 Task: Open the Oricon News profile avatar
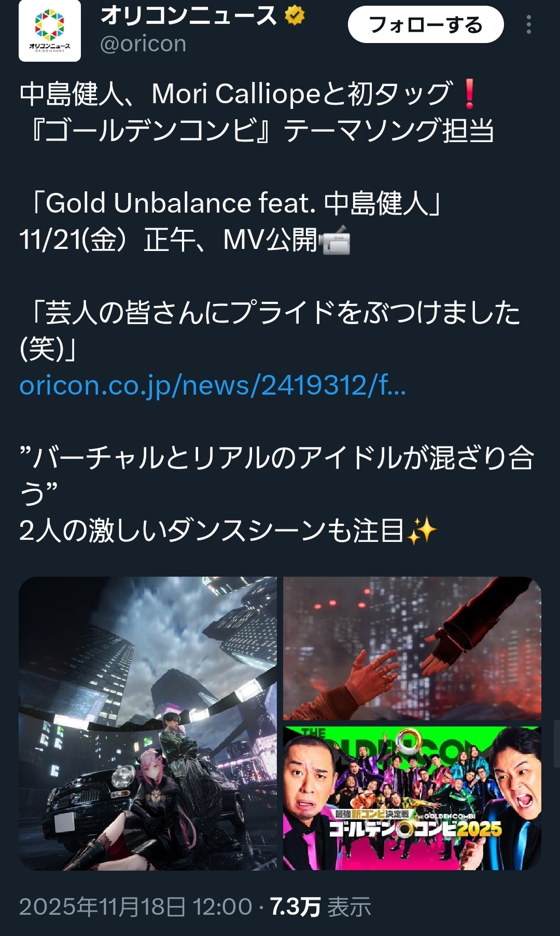[x=50, y=31]
